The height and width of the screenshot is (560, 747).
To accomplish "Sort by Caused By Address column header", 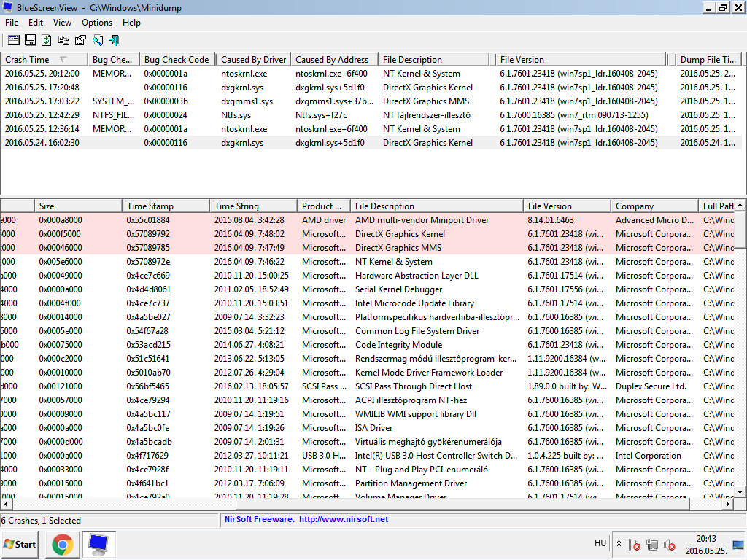I will click(x=334, y=60).
